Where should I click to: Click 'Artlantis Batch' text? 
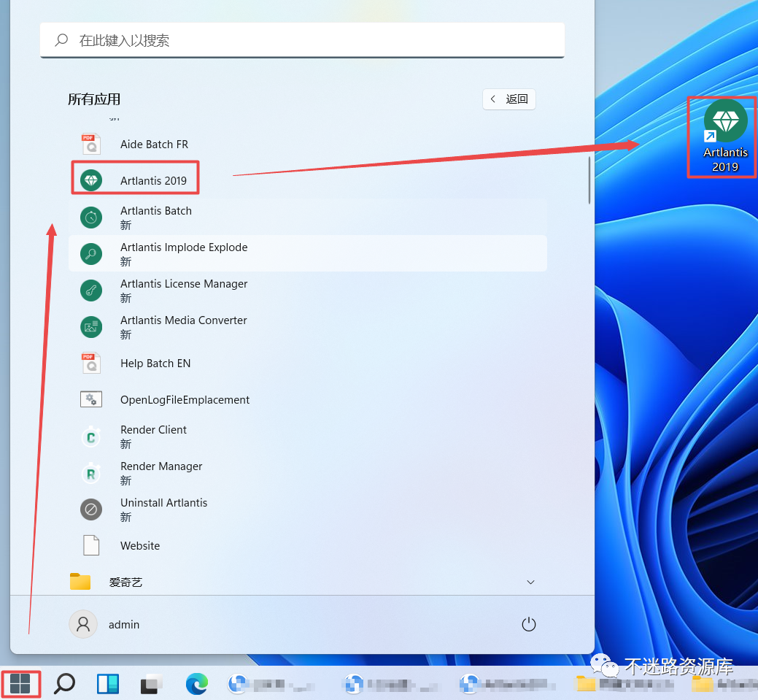(x=155, y=211)
